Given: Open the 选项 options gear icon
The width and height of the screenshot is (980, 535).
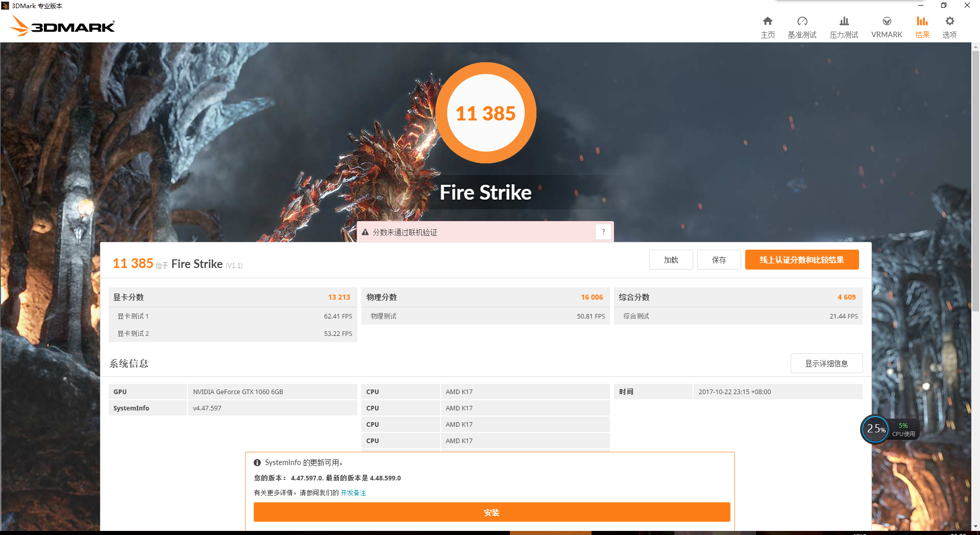Looking at the screenshot, I should (949, 21).
